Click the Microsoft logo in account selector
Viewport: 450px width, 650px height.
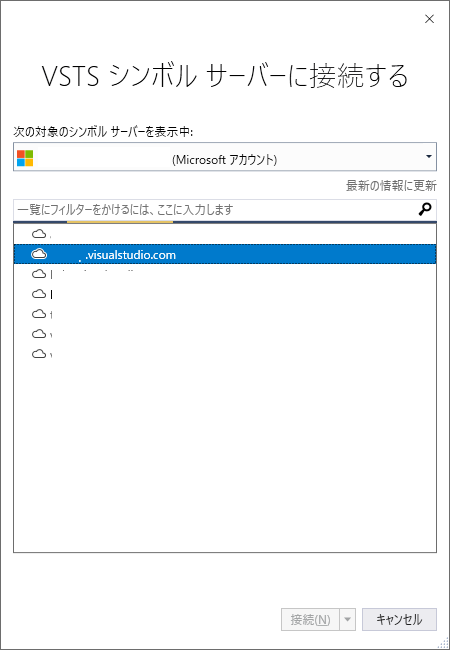pos(25,158)
